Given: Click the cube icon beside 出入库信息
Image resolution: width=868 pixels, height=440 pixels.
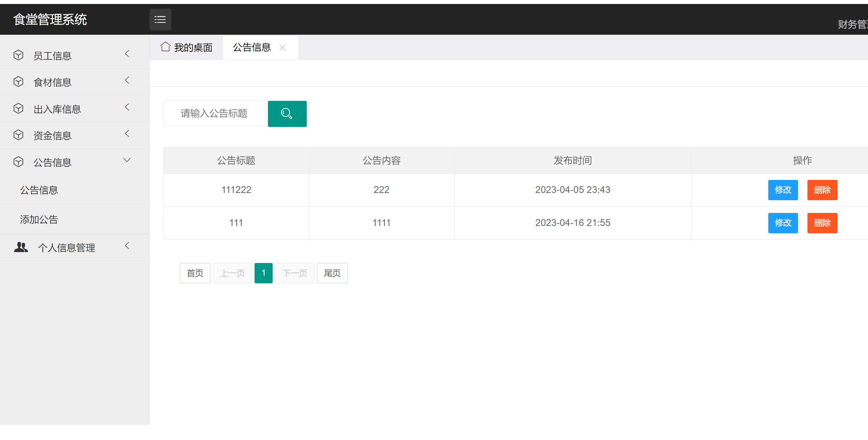Looking at the screenshot, I should click(x=18, y=108).
